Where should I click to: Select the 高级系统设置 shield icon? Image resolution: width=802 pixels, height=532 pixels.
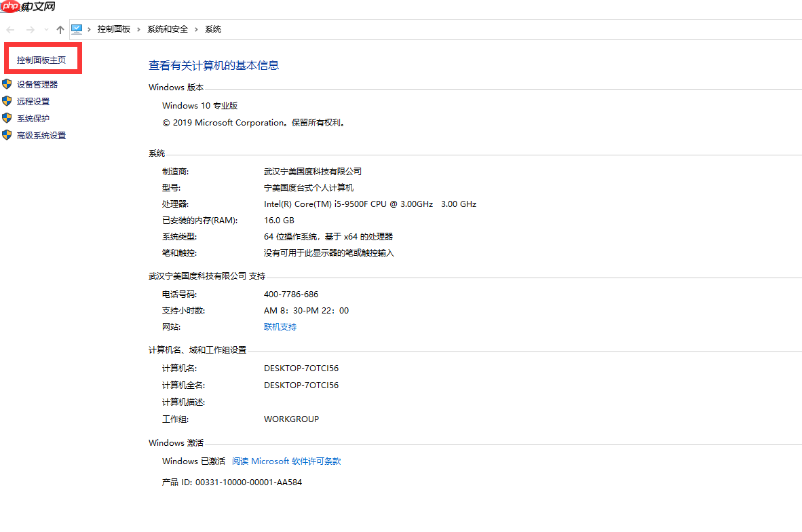pos(7,135)
